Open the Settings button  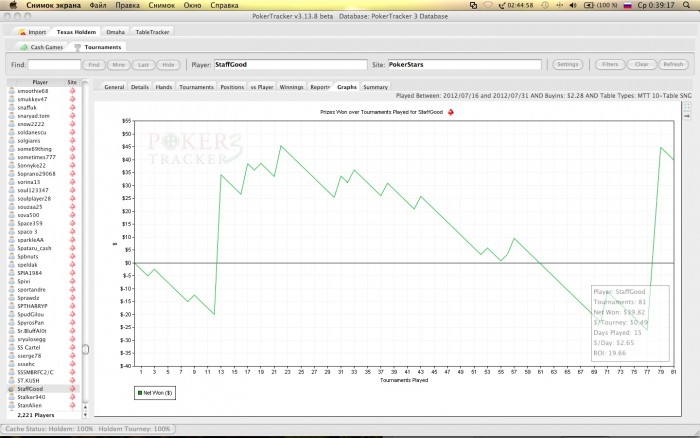click(567, 64)
